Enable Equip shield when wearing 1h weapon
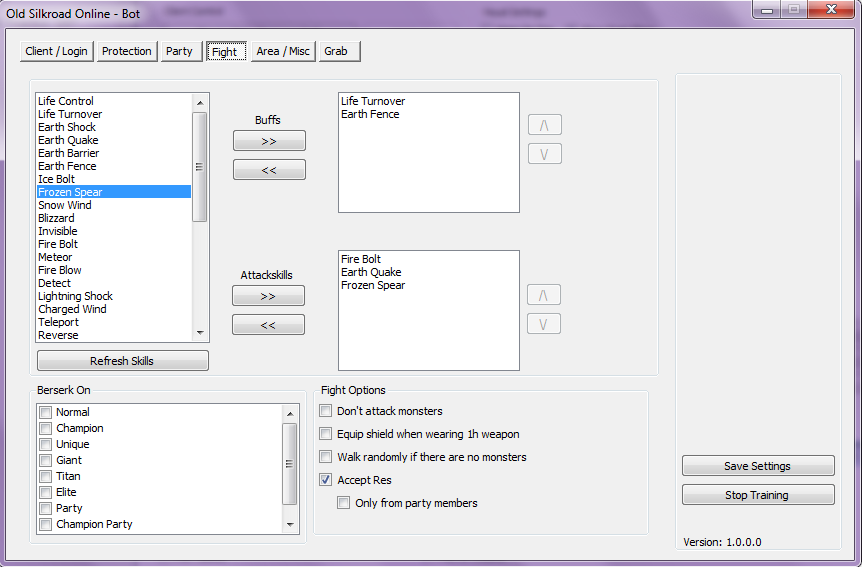 325,434
